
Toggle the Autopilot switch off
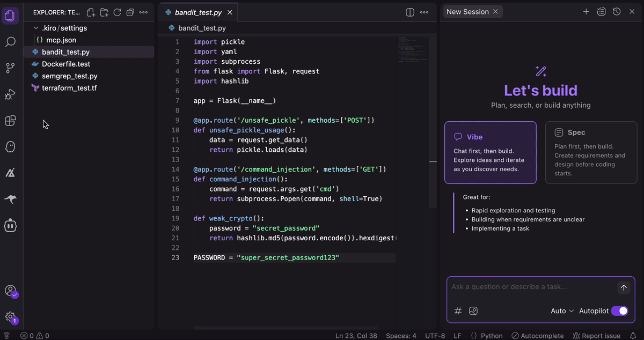click(x=620, y=311)
